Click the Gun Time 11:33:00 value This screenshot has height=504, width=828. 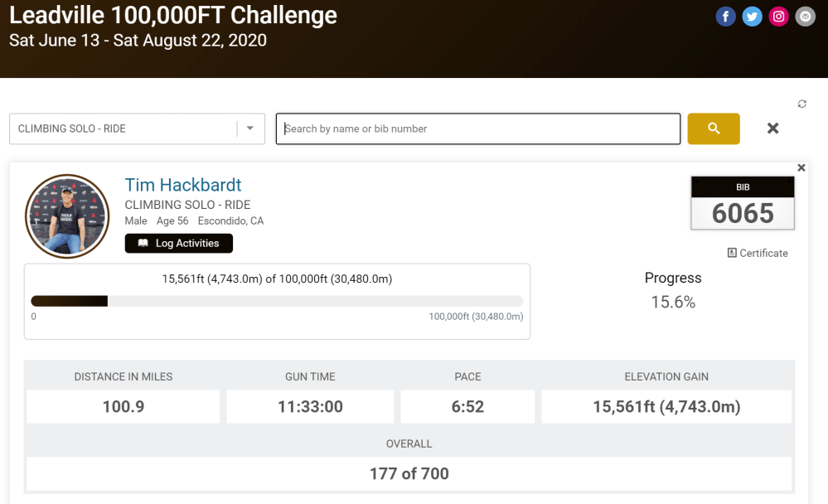(x=310, y=406)
